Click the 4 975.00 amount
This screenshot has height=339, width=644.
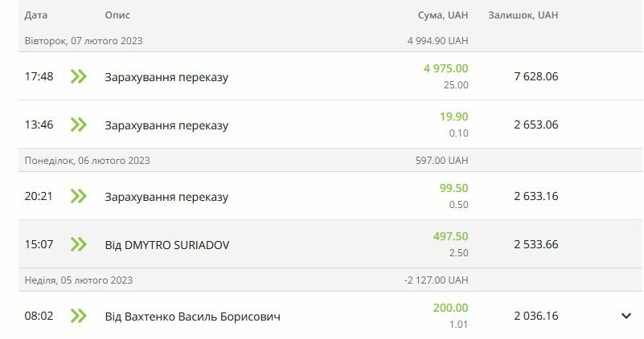click(x=445, y=68)
